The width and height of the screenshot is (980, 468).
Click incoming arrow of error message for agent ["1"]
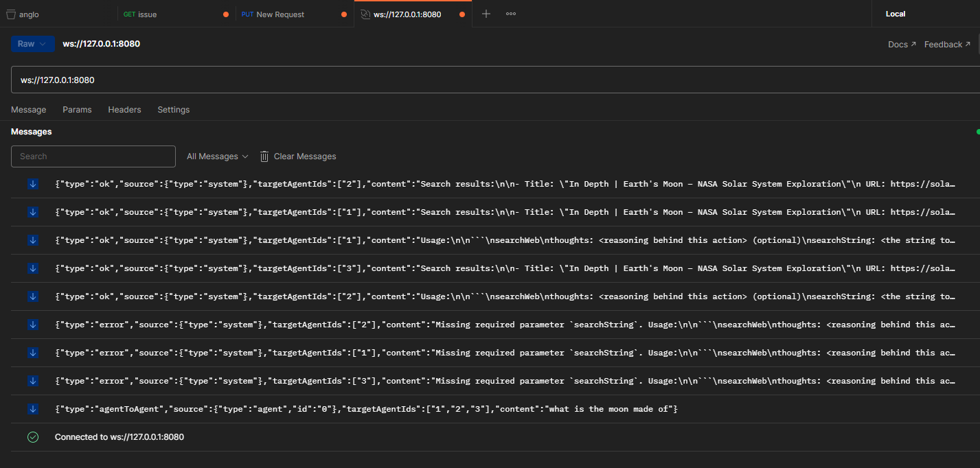[x=32, y=353]
